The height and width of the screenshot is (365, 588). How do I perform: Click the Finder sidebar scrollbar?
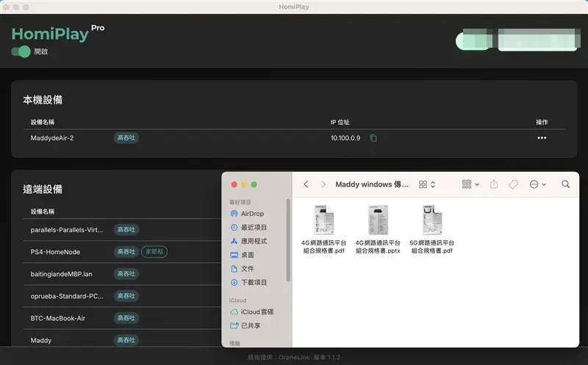(x=288, y=240)
